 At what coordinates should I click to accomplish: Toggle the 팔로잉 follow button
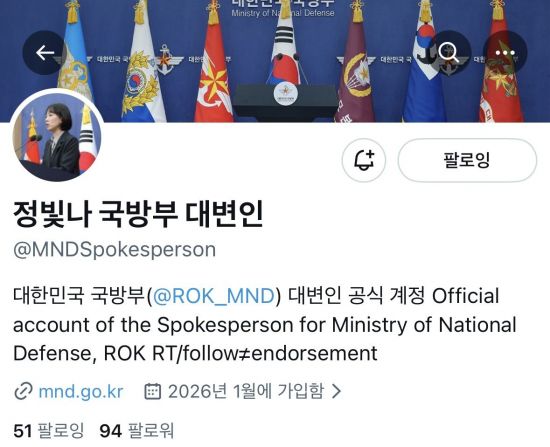(x=467, y=160)
